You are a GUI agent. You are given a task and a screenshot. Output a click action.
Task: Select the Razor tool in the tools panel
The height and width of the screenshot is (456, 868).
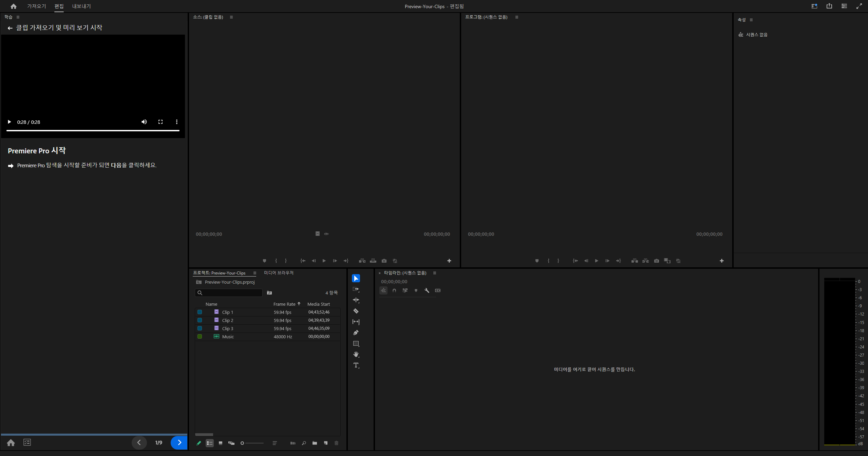point(356,311)
